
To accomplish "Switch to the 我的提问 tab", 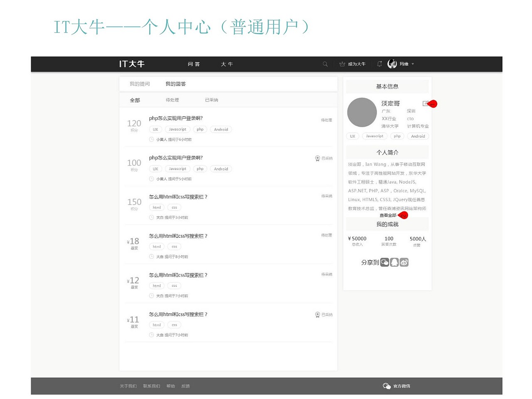I will click(x=140, y=84).
